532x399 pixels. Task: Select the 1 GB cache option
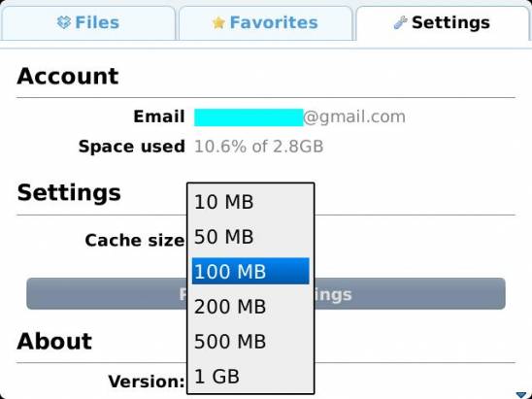pos(250,377)
